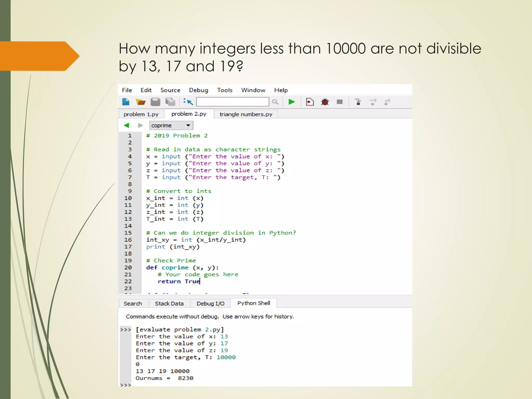The width and height of the screenshot is (532, 399).
Task: Click '# Your code goes here' comment
Action: (198, 275)
